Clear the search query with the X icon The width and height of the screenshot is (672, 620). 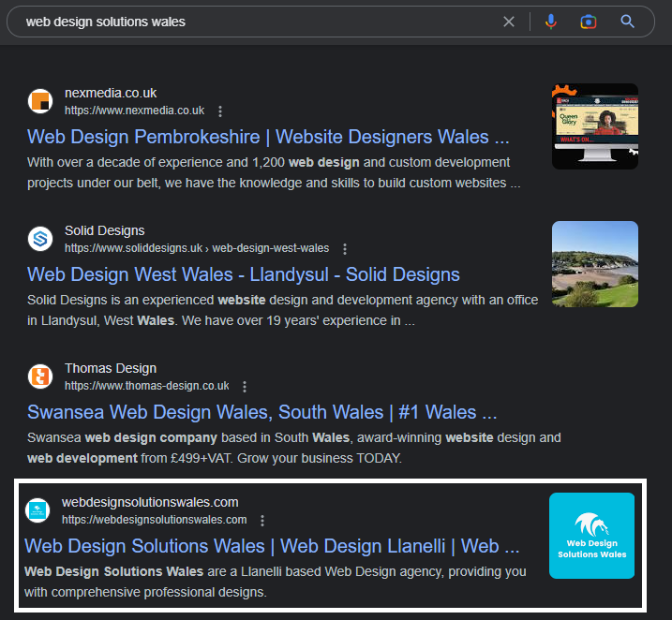pyautogui.click(x=508, y=22)
